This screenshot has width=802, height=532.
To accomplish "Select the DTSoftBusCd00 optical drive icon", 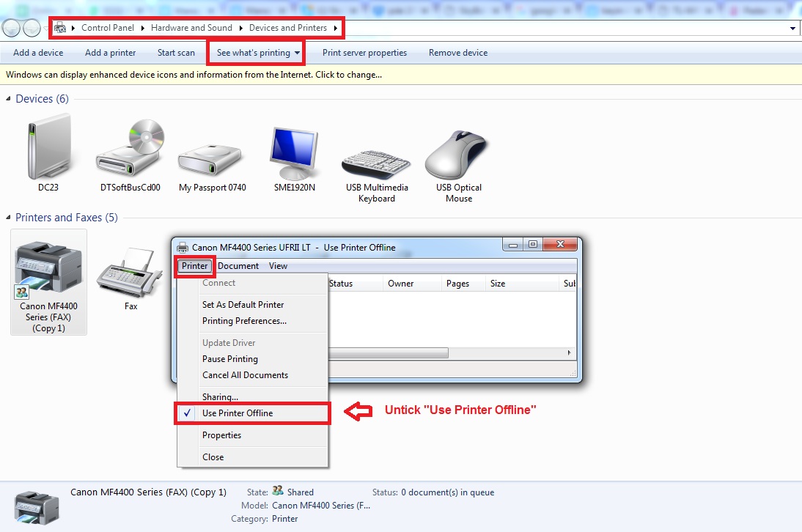I will (130, 148).
